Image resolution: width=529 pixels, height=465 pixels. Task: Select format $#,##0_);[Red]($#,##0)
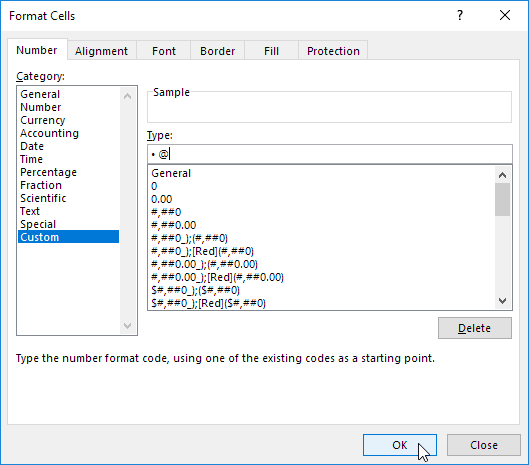(x=322, y=303)
